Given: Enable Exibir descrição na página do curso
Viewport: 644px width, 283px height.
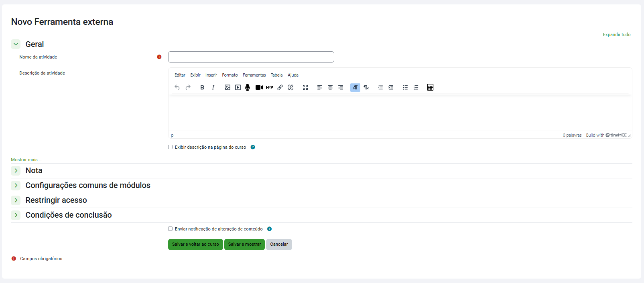Looking at the screenshot, I should 171,147.
